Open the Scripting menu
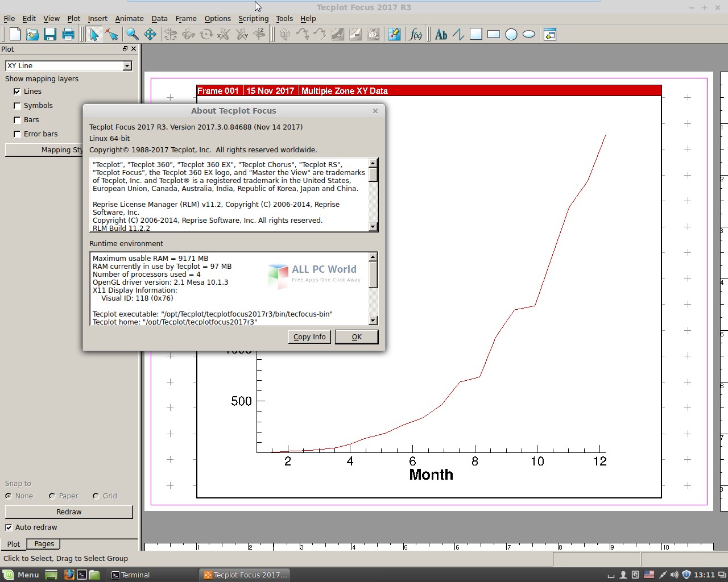Viewport: 728px width, 582px height. click(253, 18)
